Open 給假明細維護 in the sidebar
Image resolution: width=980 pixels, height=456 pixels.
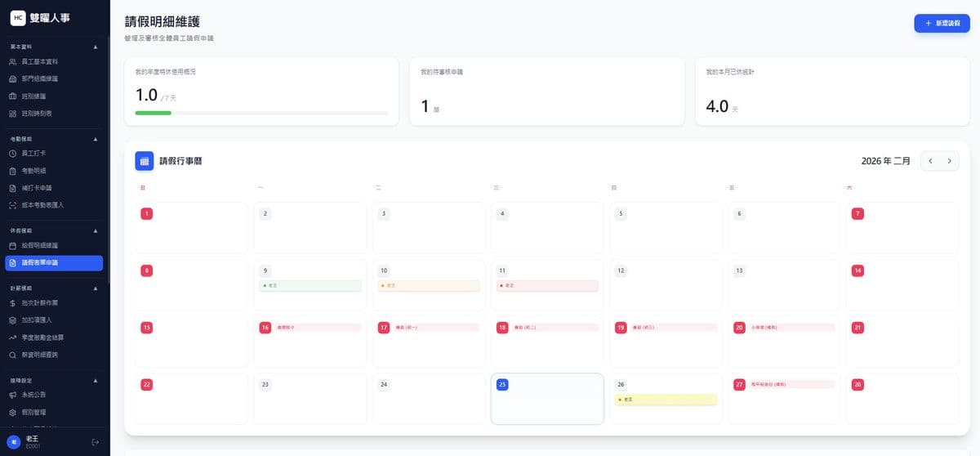pos(39,245)
